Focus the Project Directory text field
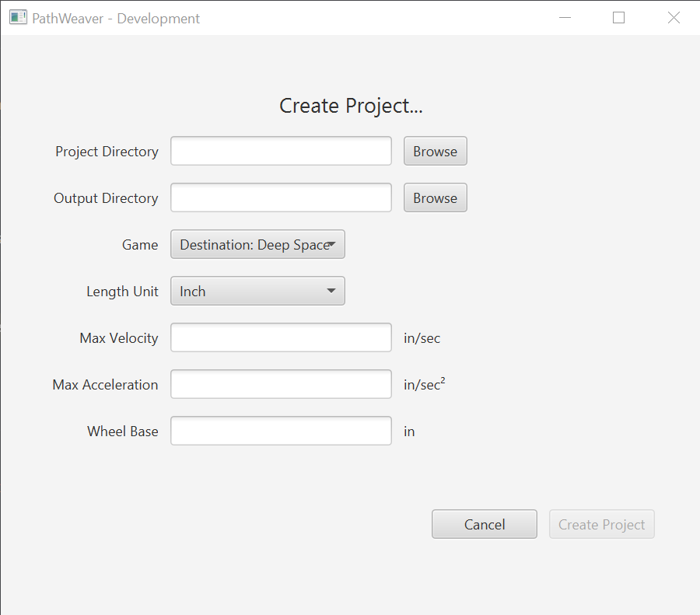 pos(281,151)
